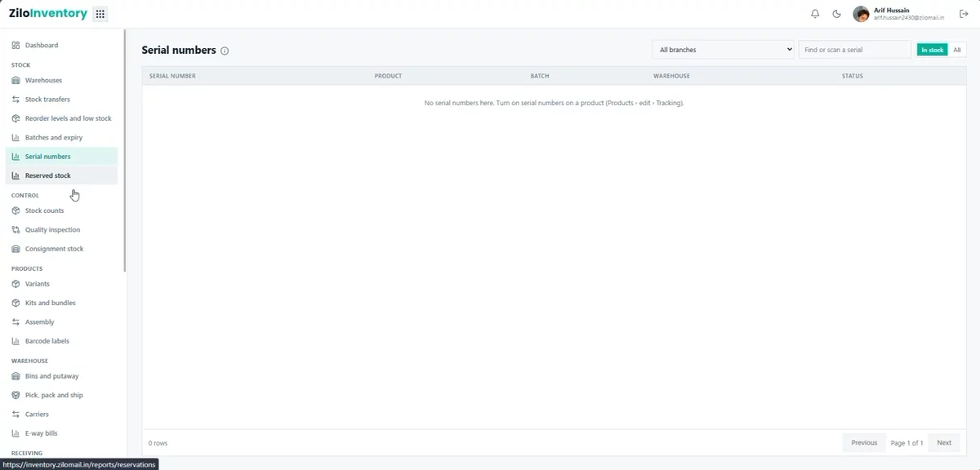980x470 pixels.
Task: Click the Status column header
Action: click(x=853, y=76)
